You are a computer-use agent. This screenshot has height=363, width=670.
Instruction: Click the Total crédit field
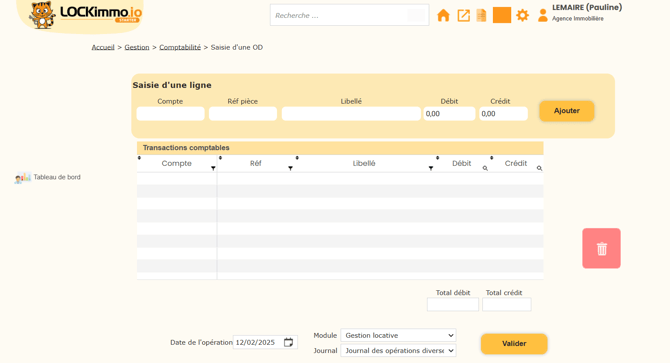pyautogui.click(x=507, y=304)
